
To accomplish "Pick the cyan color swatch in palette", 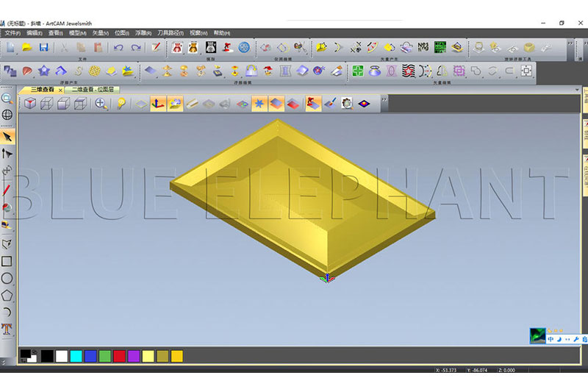I will pyautogui.click(x=76, y=356).
